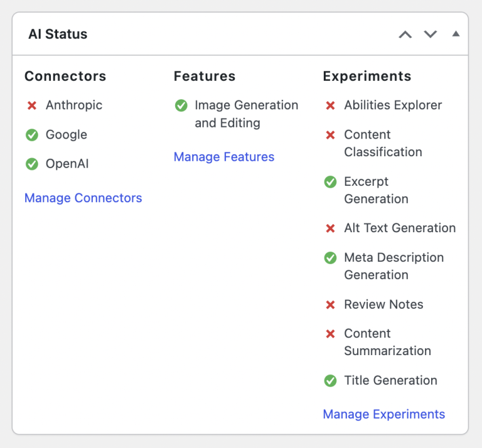Open the Manage Features link
This screenshot has width=482, height=448.
coord(224,157)
